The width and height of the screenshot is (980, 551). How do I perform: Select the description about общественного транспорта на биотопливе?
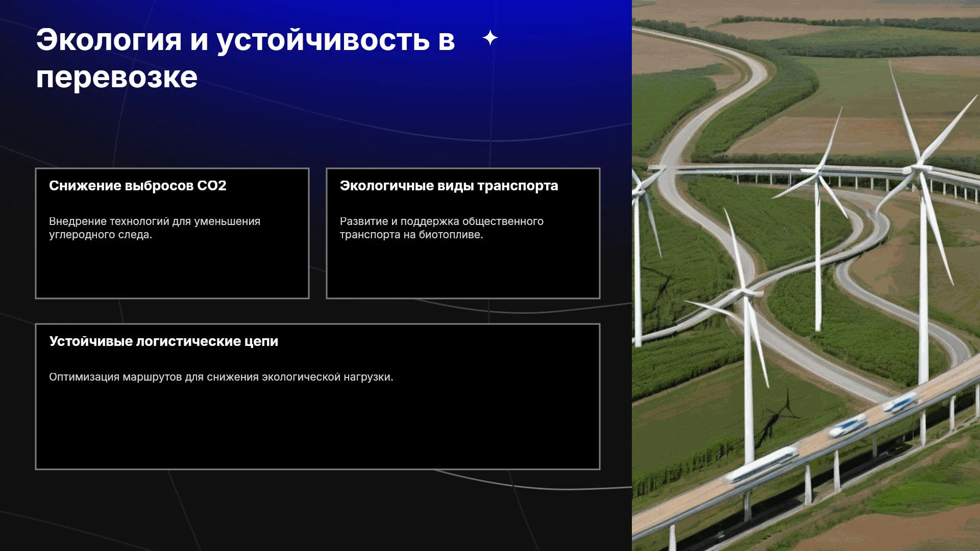tap(442, 228)
